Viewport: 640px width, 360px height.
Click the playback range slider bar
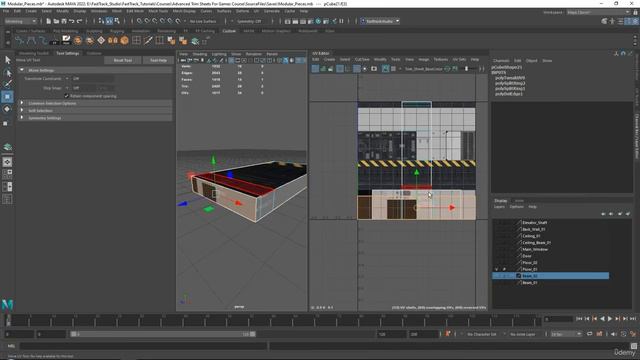(x=163, y=334)
